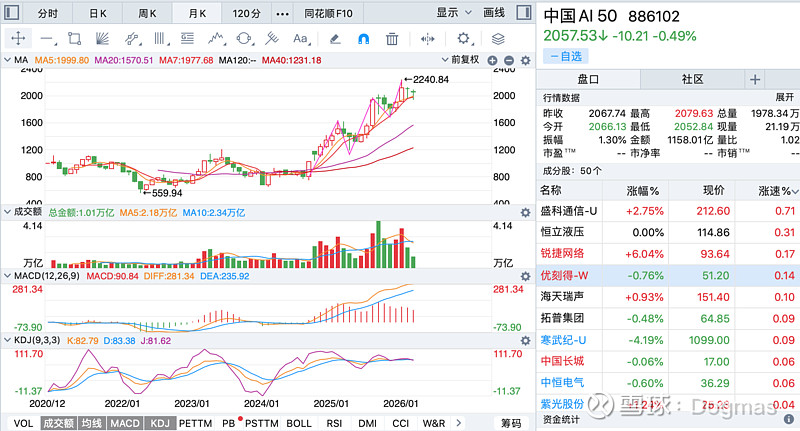Screen dimensions: 800x431
Task: Click 展开 to expand market data
Action: pos(783,97)
